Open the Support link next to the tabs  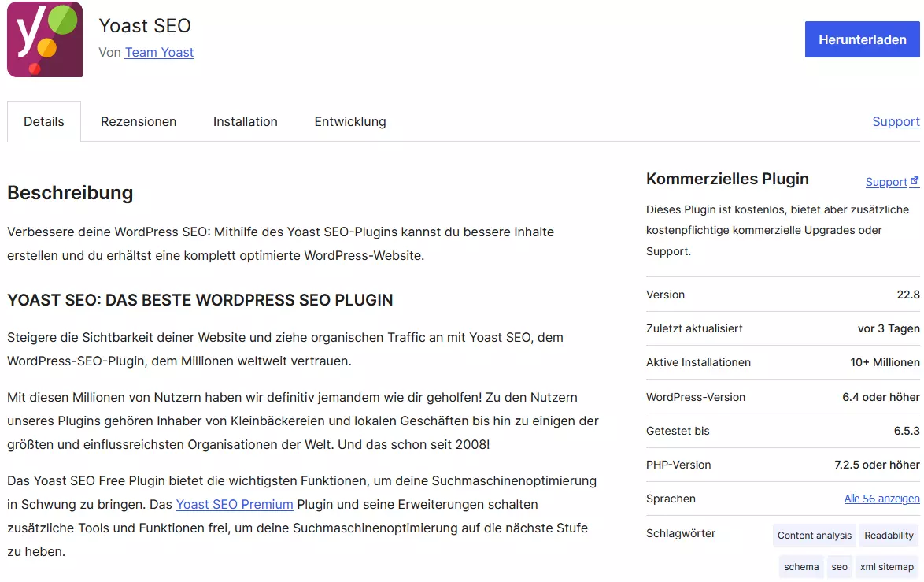coord(895,121)
